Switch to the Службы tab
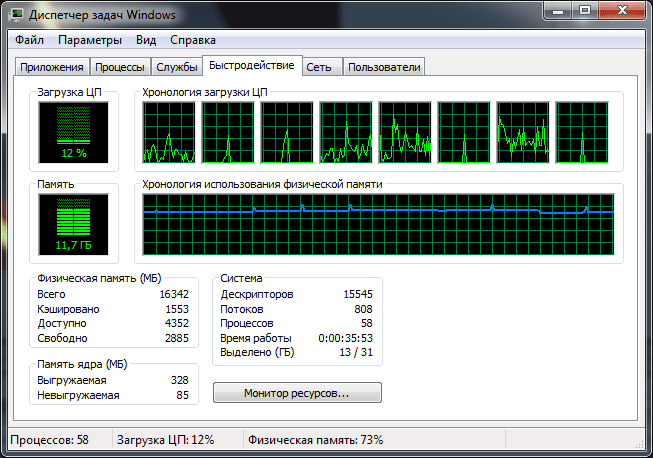The image size is (653, 458). point(177,67)
